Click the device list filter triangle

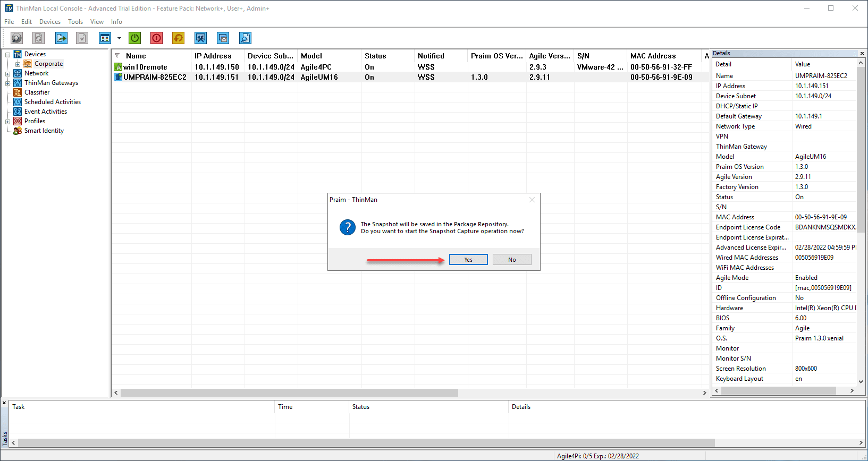click(117, 56)
